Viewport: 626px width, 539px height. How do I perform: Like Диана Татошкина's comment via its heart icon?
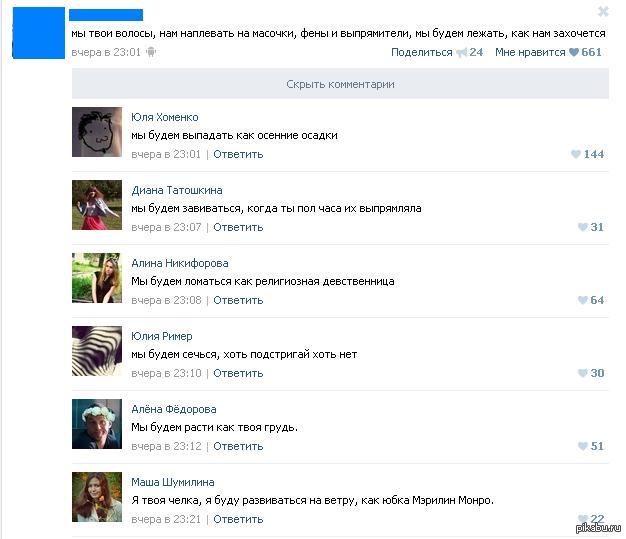pyautogui.click(x=582, y=227)
